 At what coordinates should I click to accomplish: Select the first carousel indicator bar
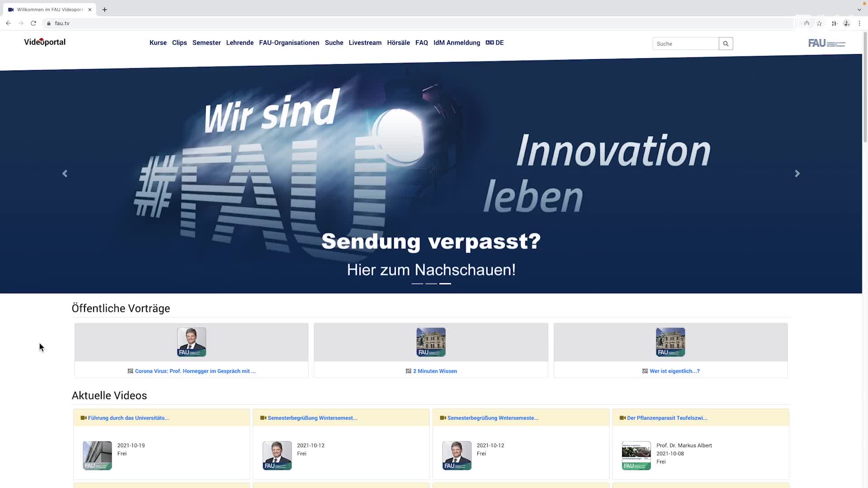417,284
